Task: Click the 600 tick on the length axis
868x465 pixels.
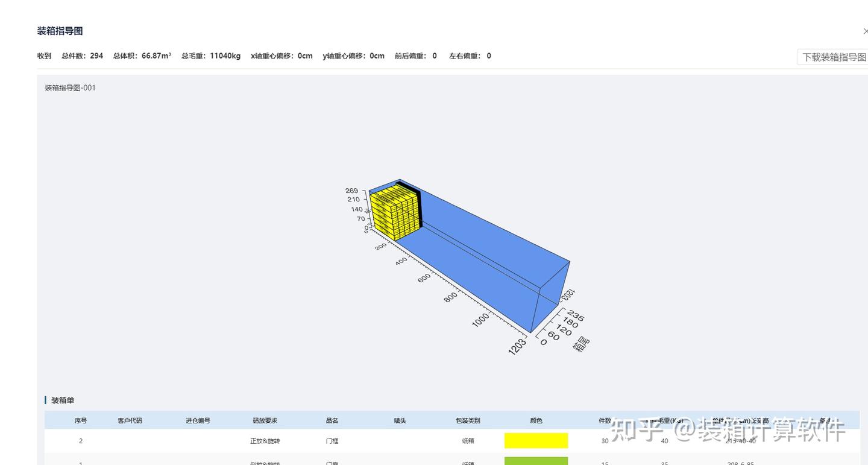Action: (424, 277)
